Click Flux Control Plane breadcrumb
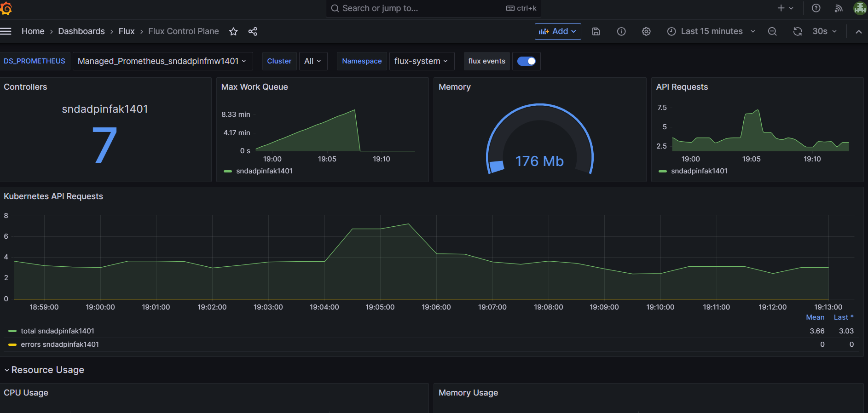This screenshot has width=868, height=413. (x=184, y=31)
